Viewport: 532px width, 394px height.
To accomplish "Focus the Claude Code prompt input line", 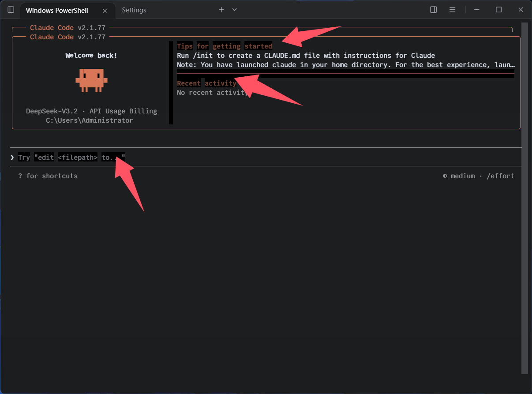I will (x=265, y=158).
